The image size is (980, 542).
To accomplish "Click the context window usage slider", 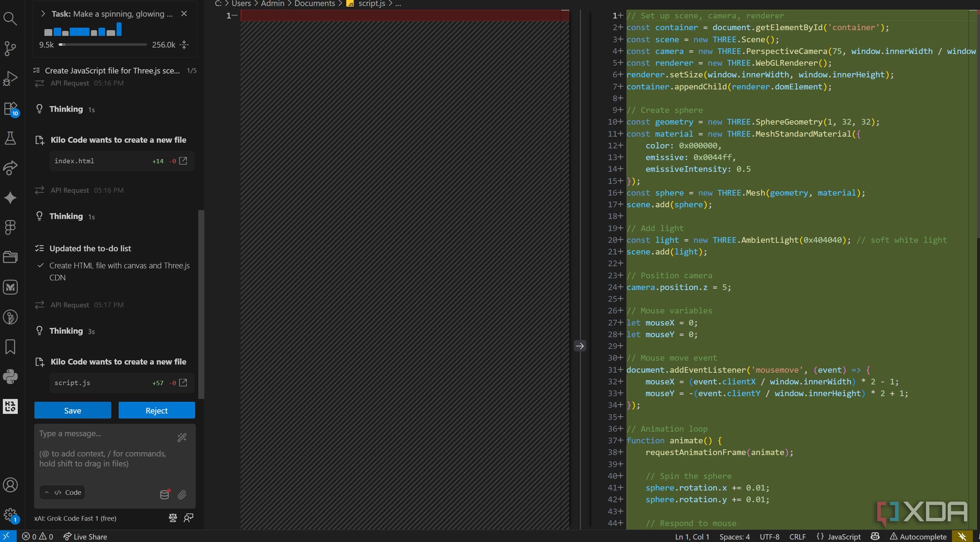I will (x=103, y=45).
